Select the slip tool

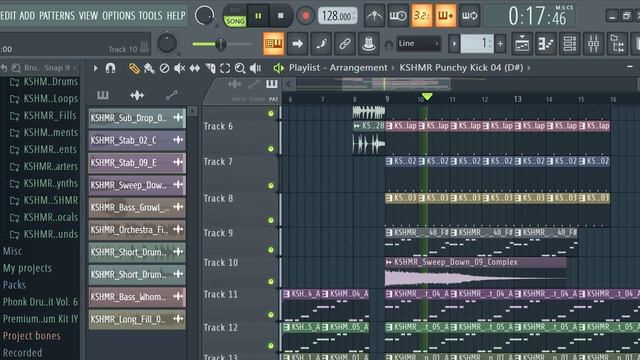click(195, 68)
